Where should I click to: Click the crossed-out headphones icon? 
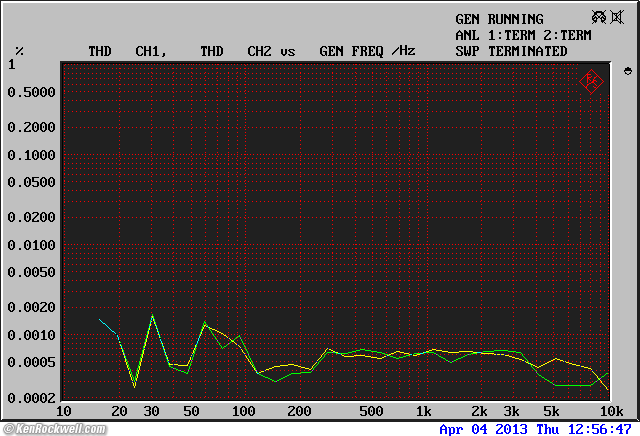601,18
